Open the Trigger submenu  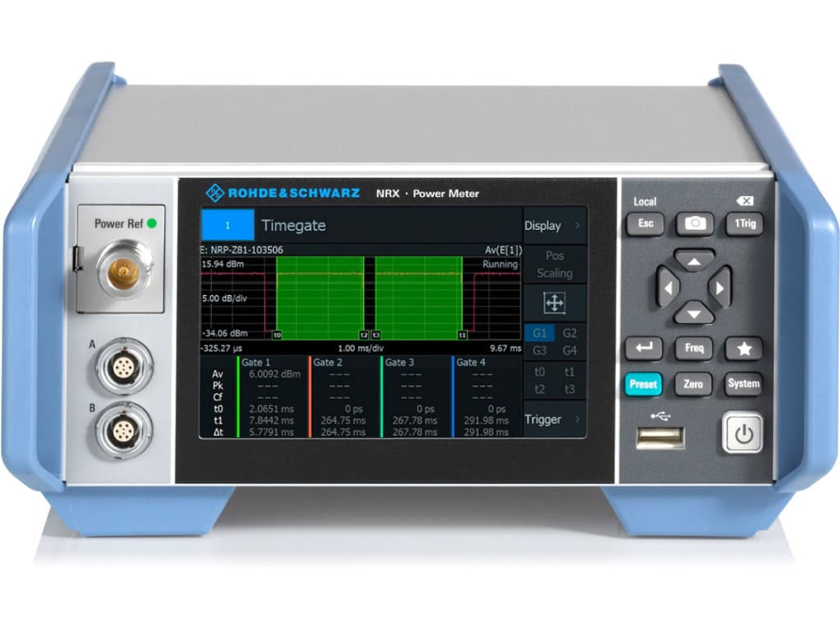554,419
